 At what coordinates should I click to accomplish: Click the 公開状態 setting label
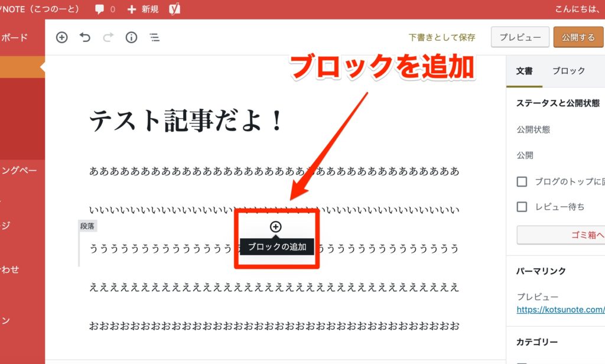(534, 129)
